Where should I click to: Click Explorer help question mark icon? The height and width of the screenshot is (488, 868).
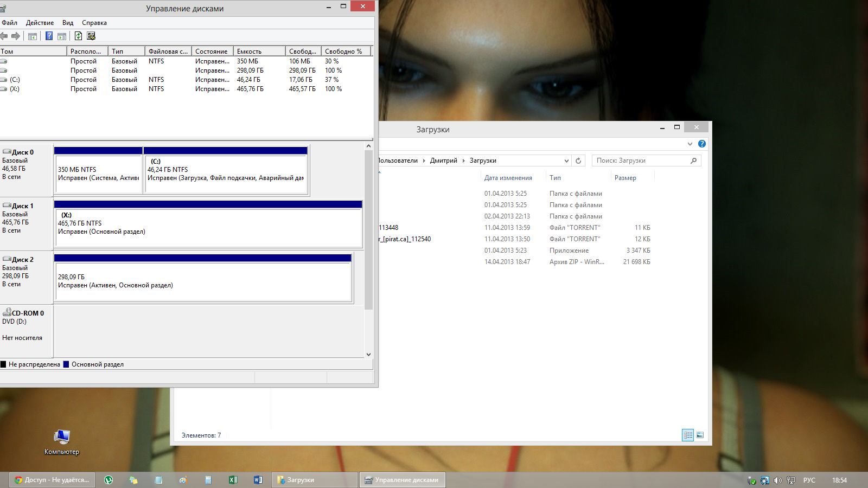702,144
